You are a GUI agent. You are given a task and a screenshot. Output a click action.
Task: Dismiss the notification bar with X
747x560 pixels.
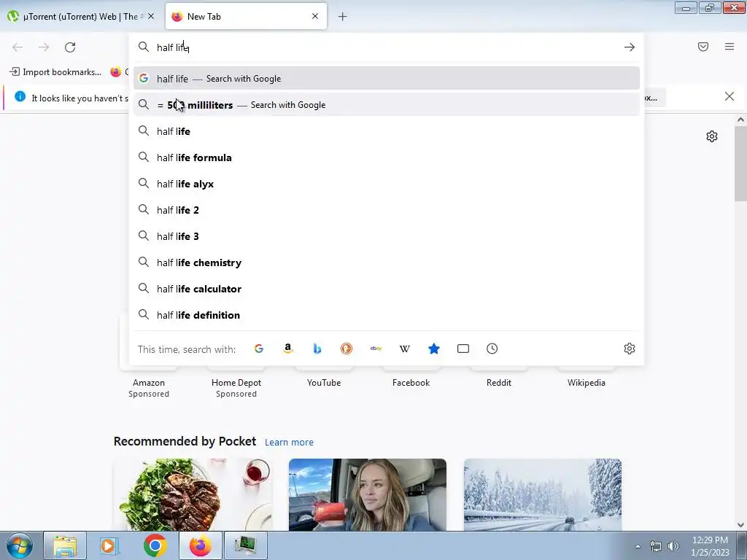(729, 97)
